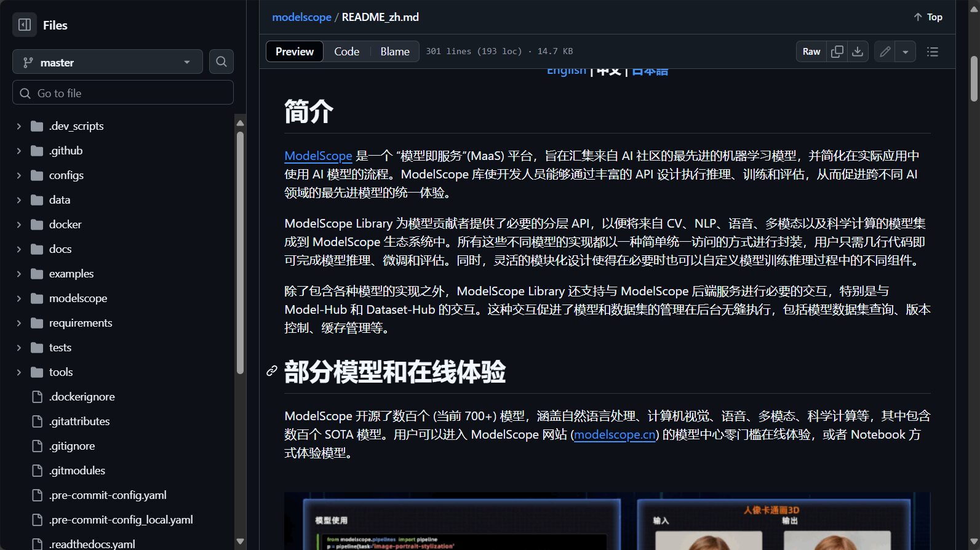Edit this file with pencil icon
Screen dimensions: 980x550
pyautogui.click(x=885, y=52)
